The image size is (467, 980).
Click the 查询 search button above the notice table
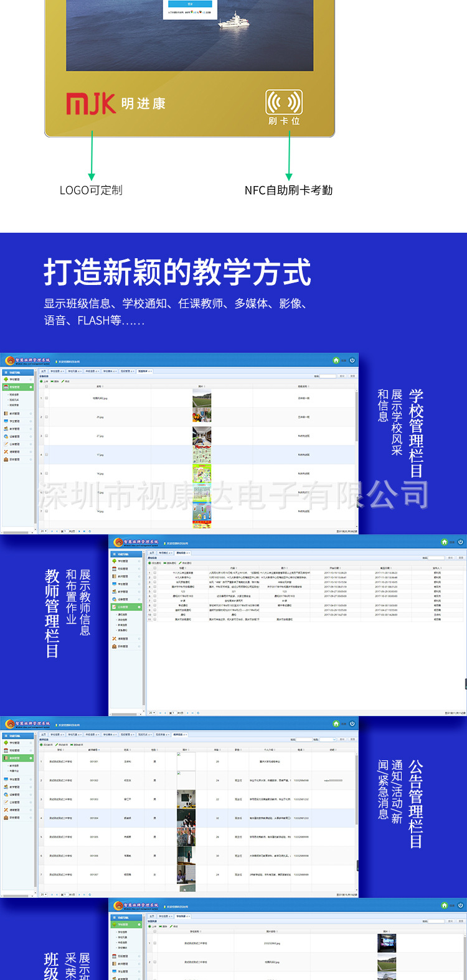(450, 558)
